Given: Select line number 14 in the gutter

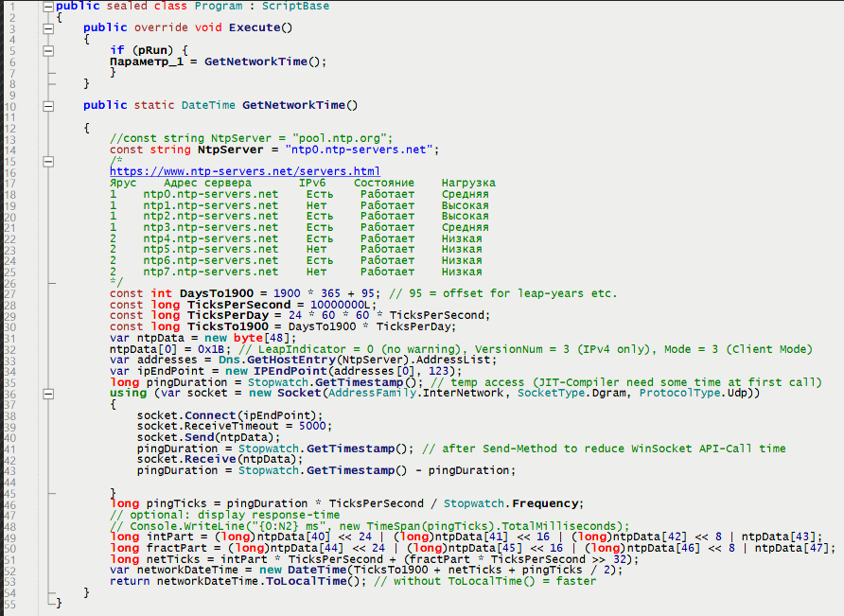Looking at the screenshot, I should (11, 150).
